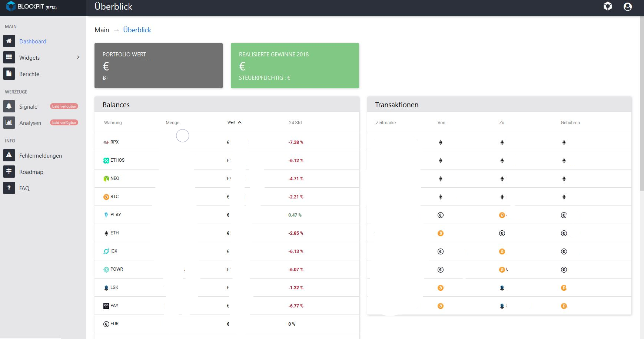Click the Analysen bar chart icon
644x339 pixels.
coord(9,122)
